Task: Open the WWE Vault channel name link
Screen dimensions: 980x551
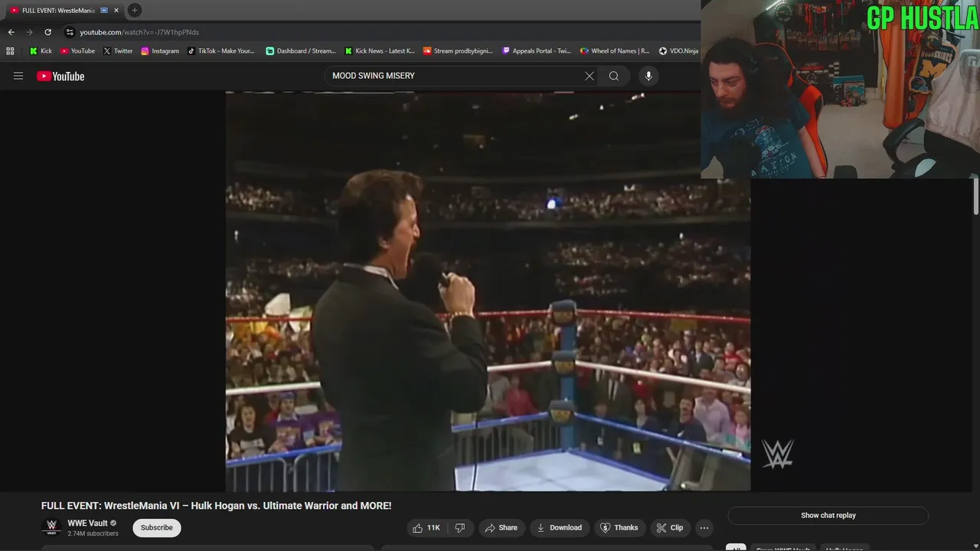Action: click(x=87, y=523)
